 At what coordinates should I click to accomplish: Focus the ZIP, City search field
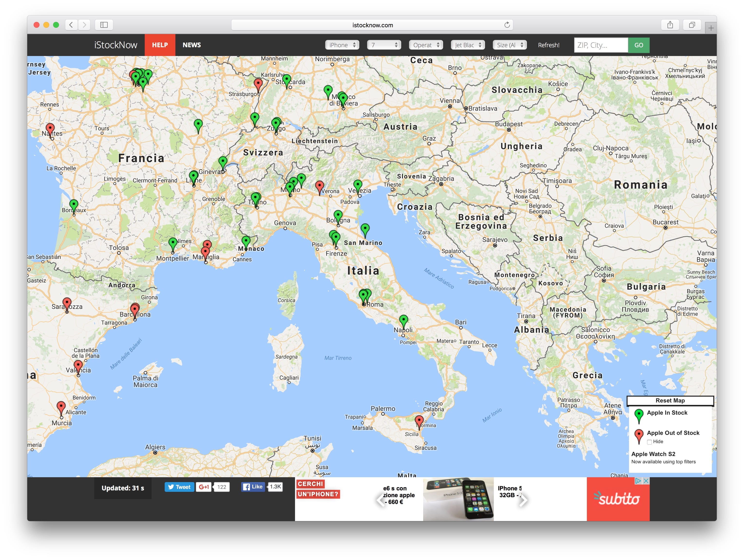[600, 45]
